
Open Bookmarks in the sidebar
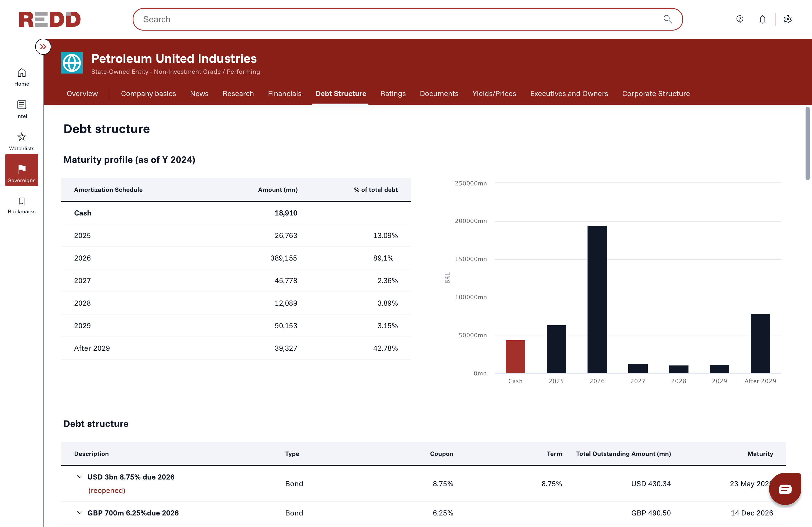click(x=21, y=201)
